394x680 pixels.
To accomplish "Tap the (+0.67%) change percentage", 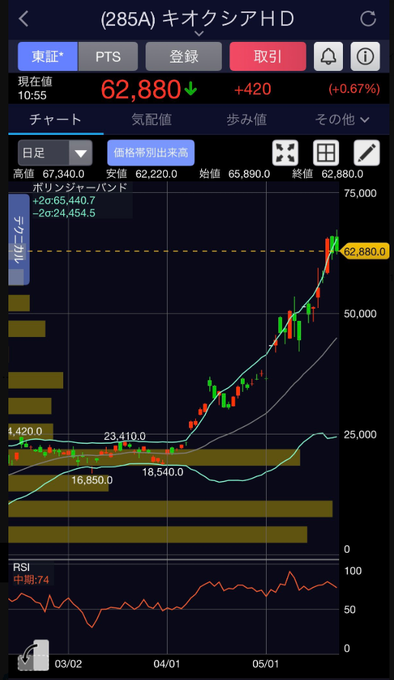I will 354,89.
